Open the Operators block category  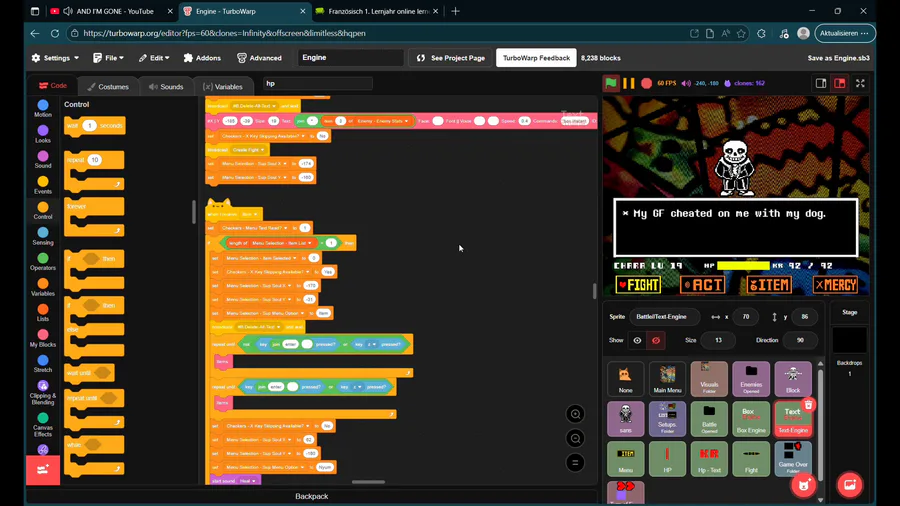[42, 262]
